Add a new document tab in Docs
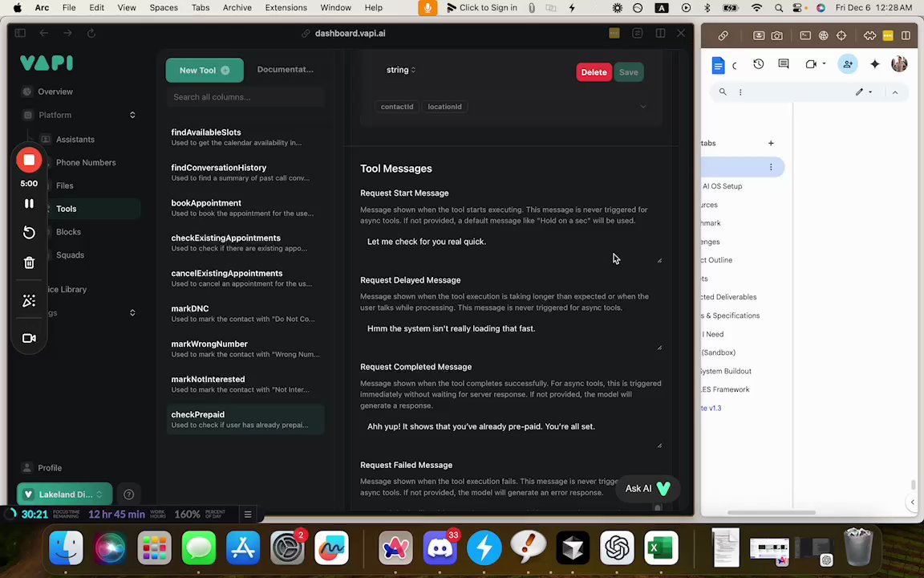Viewport: 924px width, 578px height. [771, 144]
